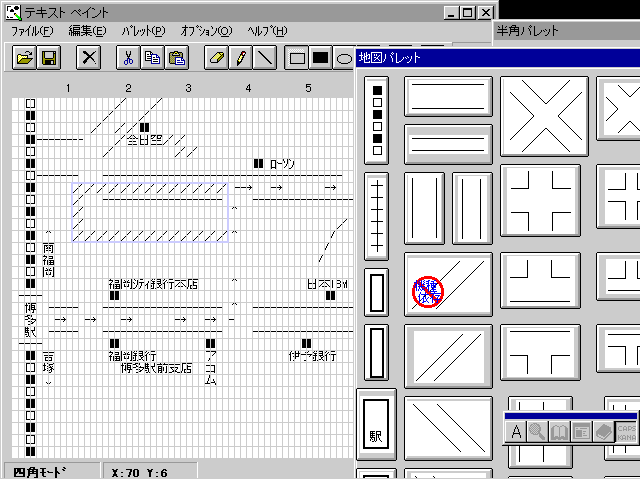This screenshot has width=640, height=480.
Task: Select the Ellipse tool in the toolbar
Action: [x=344, y=58]
